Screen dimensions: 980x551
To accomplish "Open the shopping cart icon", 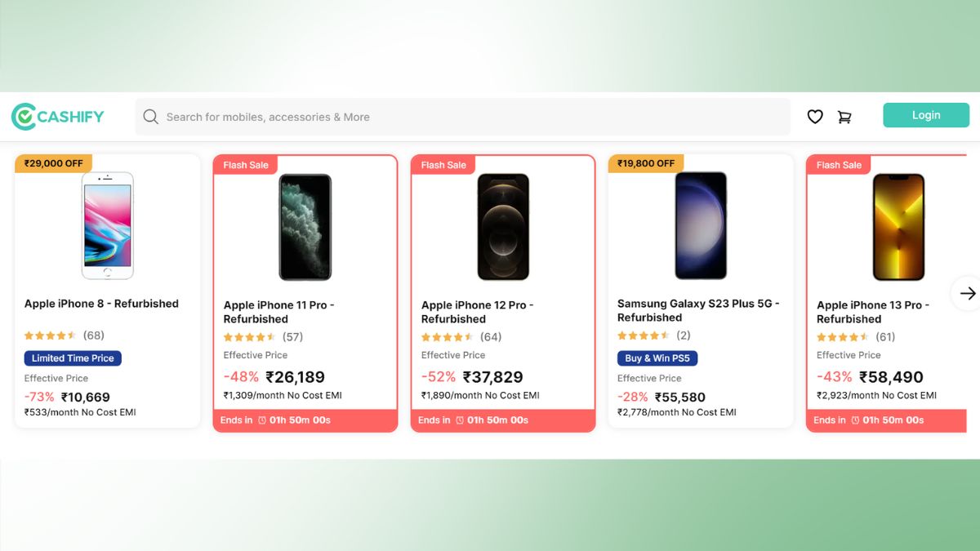I will click(x=844, y=117).
